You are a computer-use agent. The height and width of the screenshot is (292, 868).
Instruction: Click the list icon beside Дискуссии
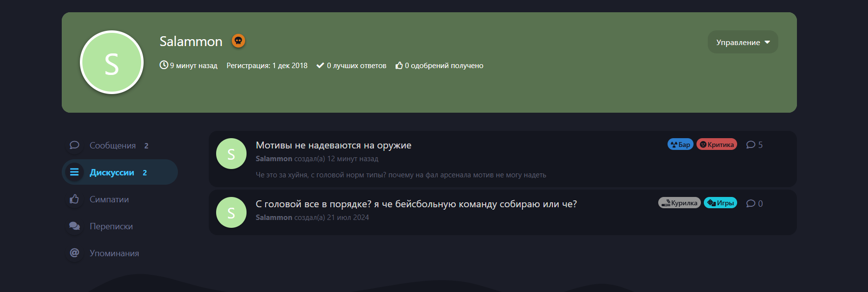tap(74, 172)
